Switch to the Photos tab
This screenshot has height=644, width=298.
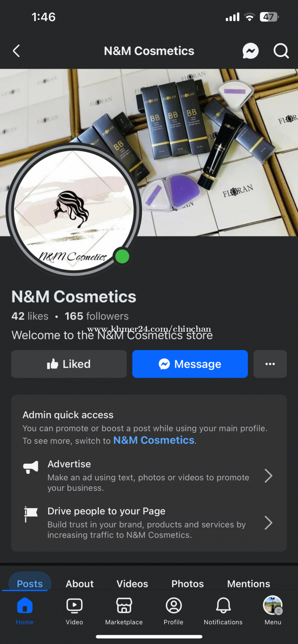(x=188, y=584)
